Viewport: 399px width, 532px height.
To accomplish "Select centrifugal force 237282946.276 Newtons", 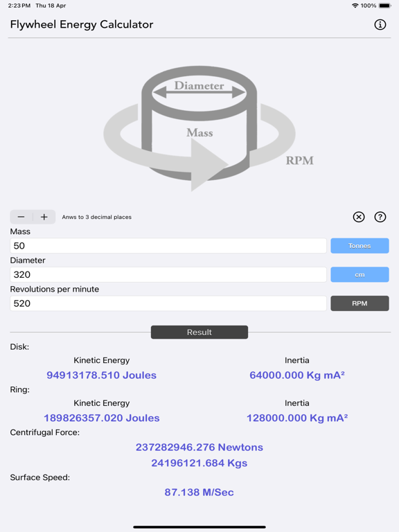I will (199, 447).
